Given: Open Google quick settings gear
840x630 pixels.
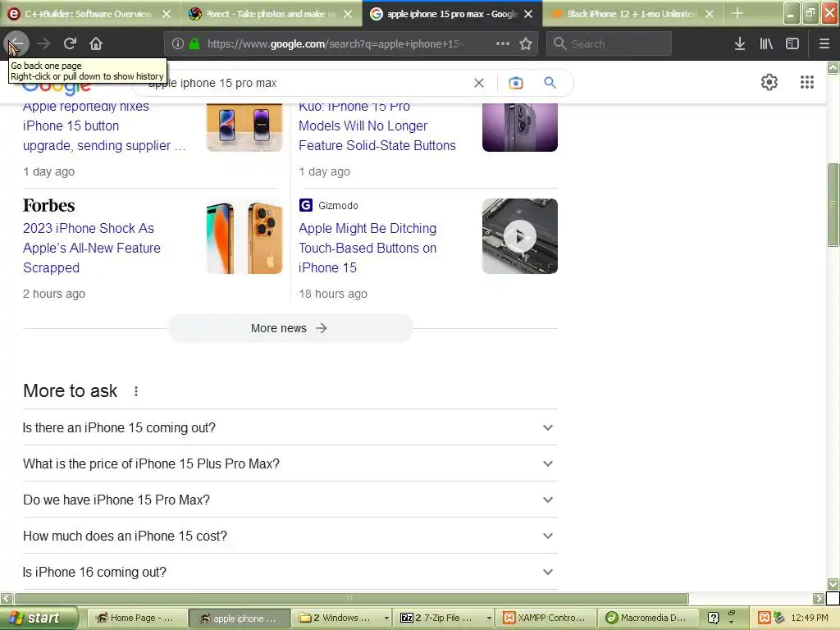Looking at the screenshot, I should point(769,82).
